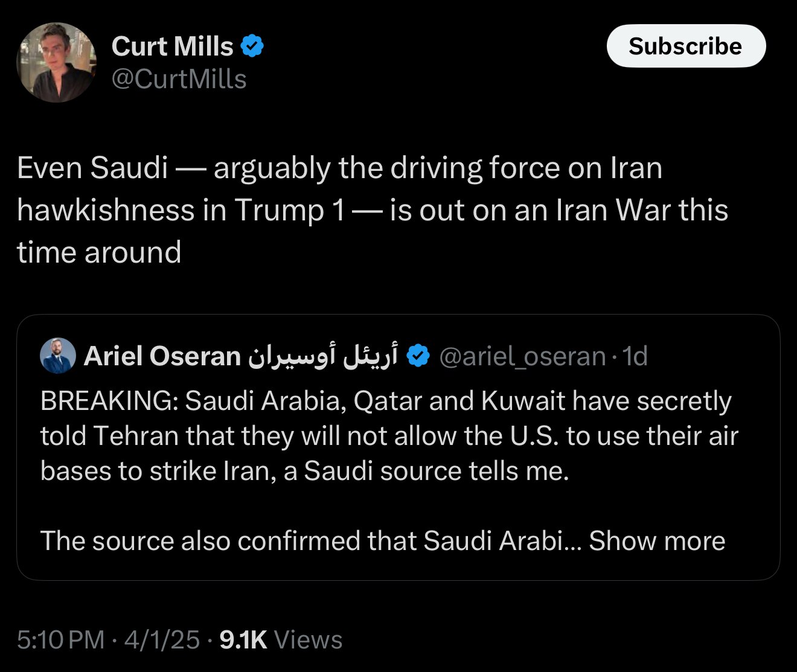Click the @CurtMills handle
The image size is (797, 672).
click(x=178, y=78)
